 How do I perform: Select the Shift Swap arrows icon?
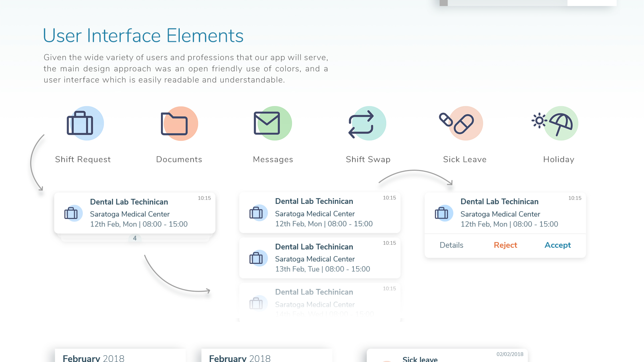point(367,123)
